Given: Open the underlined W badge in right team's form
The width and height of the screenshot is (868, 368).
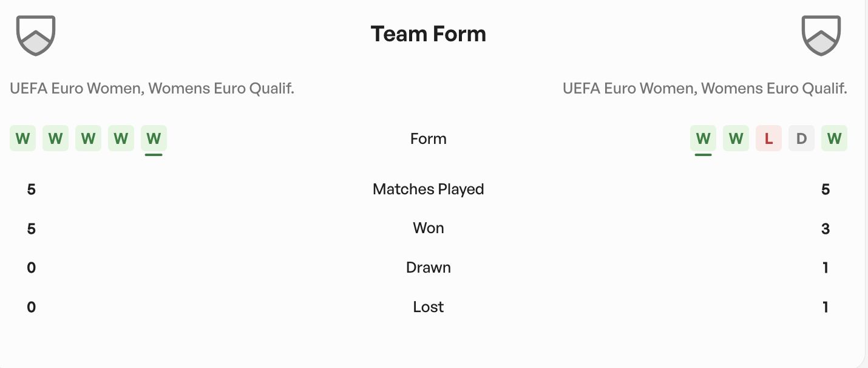Looking at the screenshot, I should [x=703, y=138].
